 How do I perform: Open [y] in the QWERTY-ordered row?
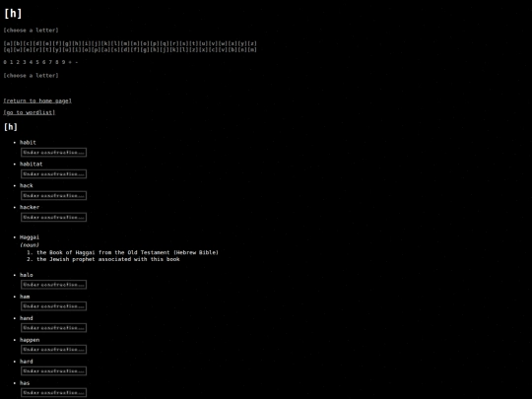point(57,50)
